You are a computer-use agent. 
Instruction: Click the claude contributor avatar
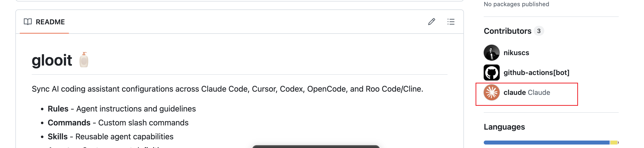pyautogui.click(x=491, y=92)
